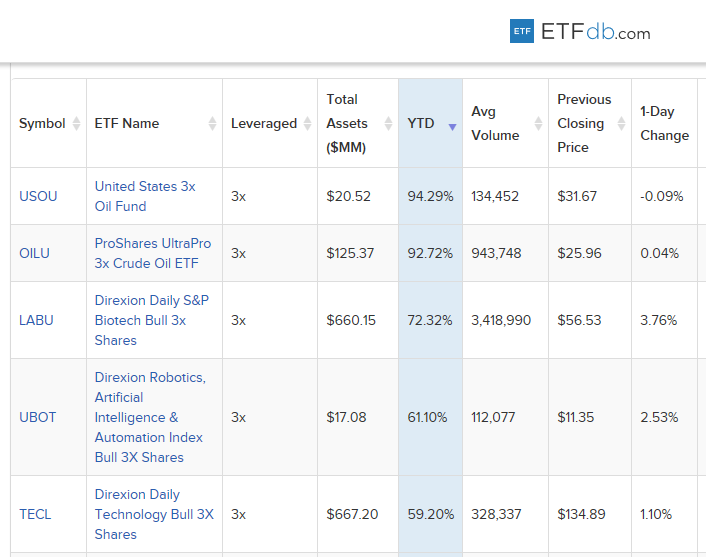Click Total Assets ($MM) column header
Image resolution: width=706 pixels, height=557 pixels.
347,123
